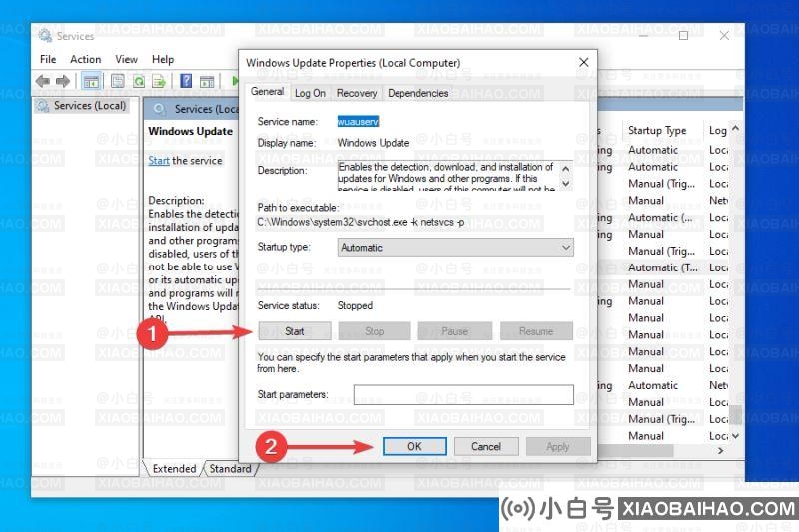Refresh the services list via toolbar icon
This screenshot has height=532, width=799.
click(x=139, y=81)
